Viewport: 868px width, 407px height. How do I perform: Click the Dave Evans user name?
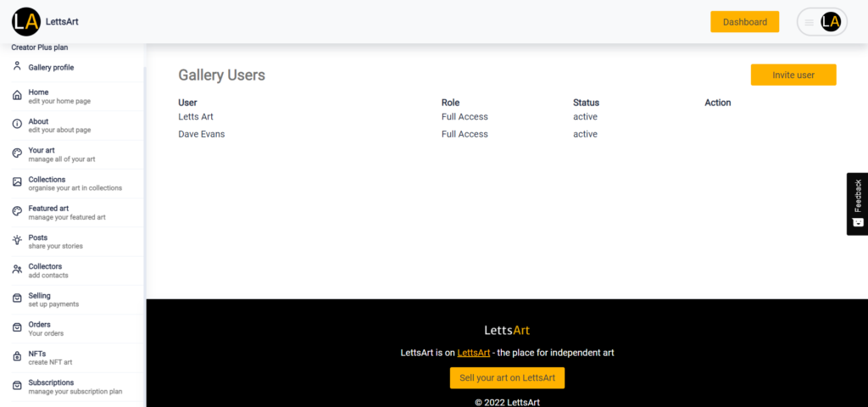click(202, 134)
